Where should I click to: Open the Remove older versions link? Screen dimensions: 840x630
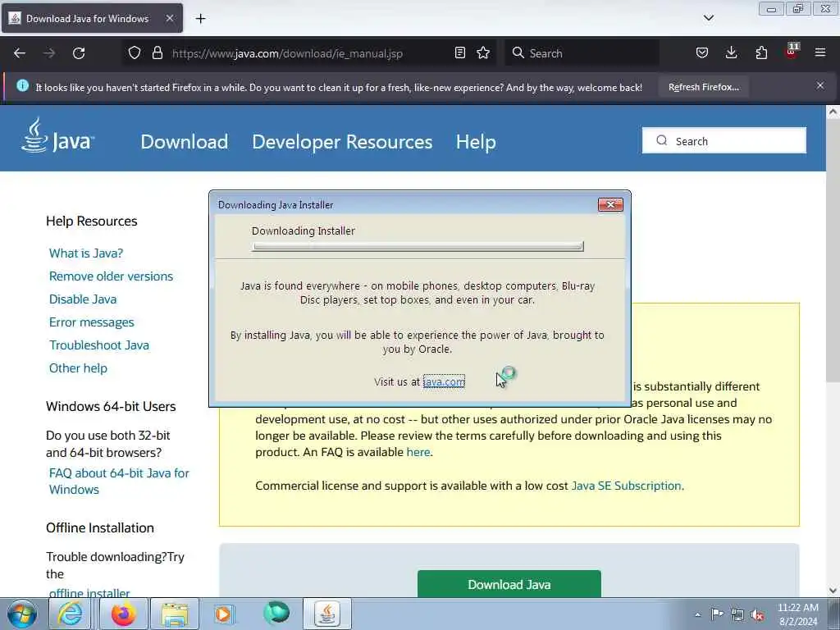(x=111, y=276)
